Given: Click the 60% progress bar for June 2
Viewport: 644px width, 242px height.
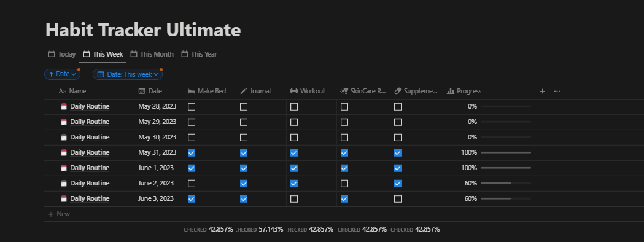Looking at the screenshot, I should (x=506, y=183).
